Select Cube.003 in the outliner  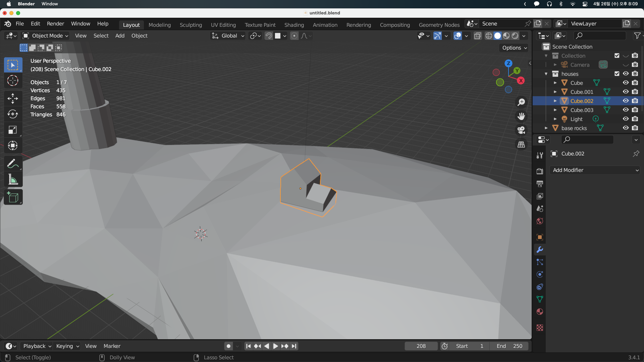[x=582, y=110]
